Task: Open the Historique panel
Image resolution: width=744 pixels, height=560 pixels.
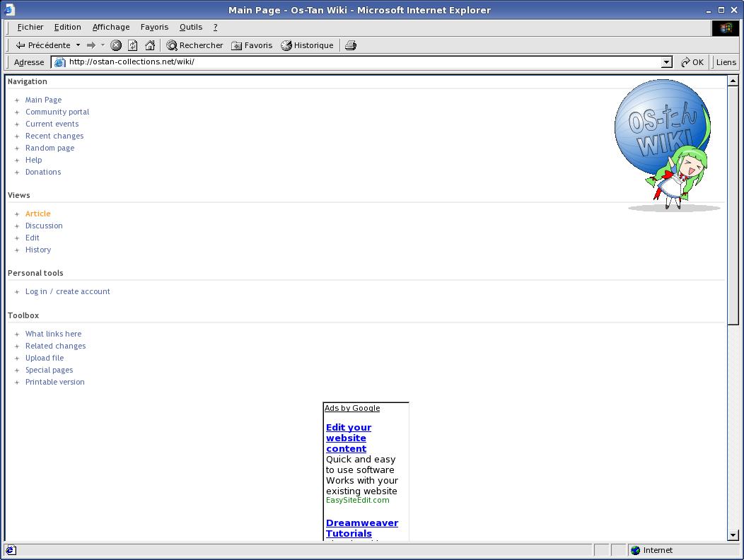Action: click(307, 45)
